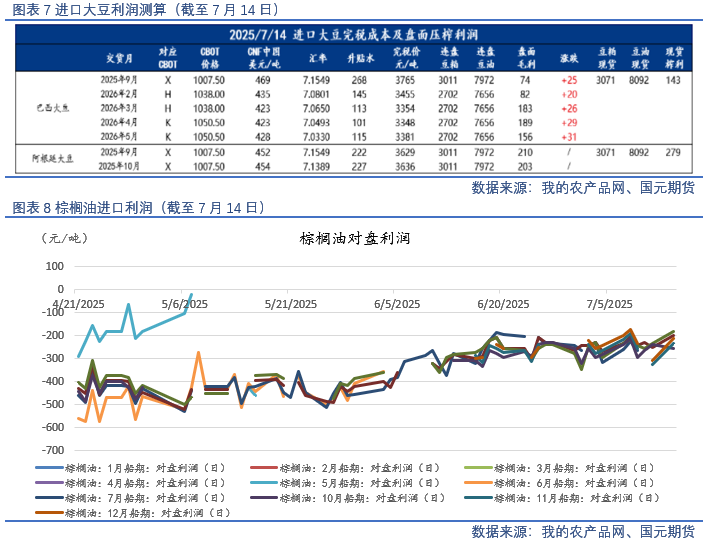Click the 阿根廷大豆 row group label
The width and height of the screenshot is (708, 541).
(x=53, y=159)
